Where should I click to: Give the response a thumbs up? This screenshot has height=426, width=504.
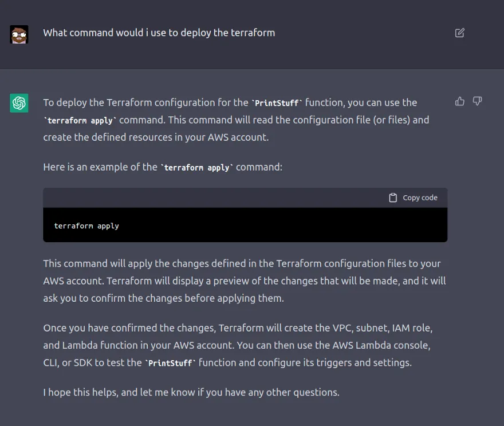pyautogui.click(x=459, y=101)
